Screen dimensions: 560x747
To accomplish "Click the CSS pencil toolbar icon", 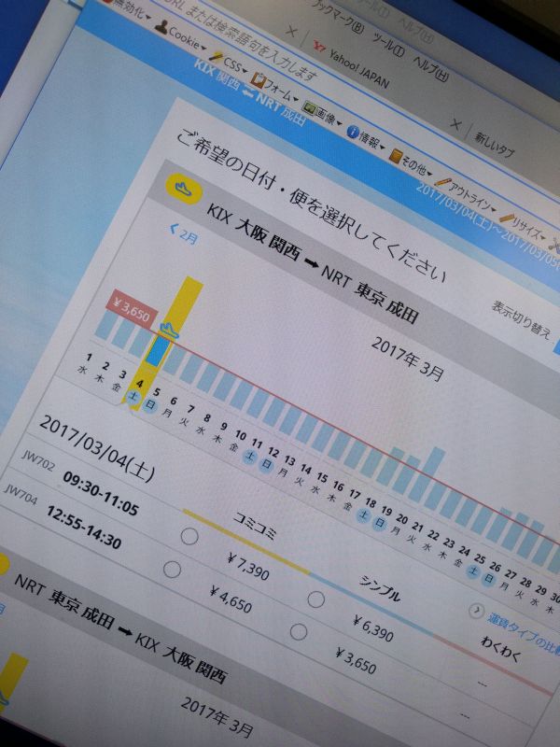I will [x=216, y=56].
